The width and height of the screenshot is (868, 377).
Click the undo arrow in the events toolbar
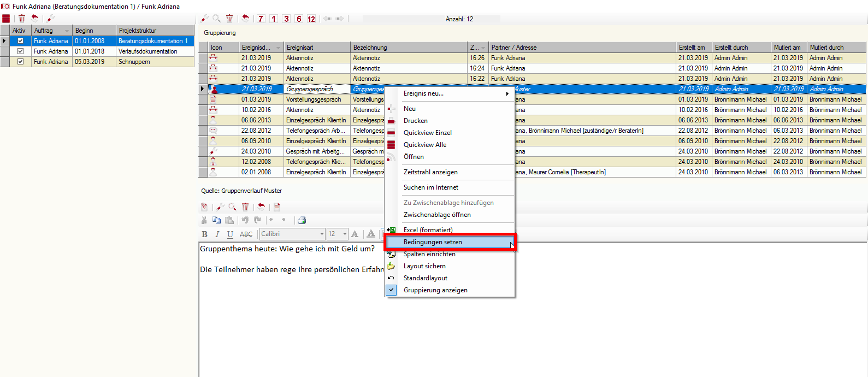pos(246,18)
